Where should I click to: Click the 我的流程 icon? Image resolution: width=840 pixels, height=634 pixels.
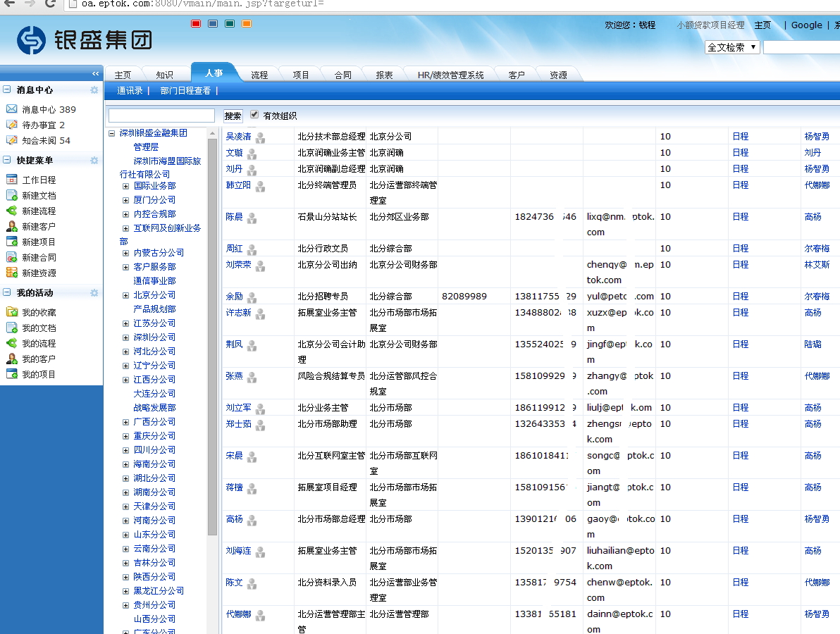click(x=12, y=342)
